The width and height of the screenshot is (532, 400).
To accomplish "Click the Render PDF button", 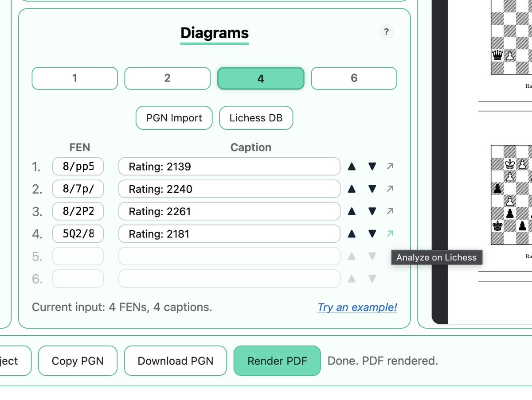I will (x=277, y=361).
